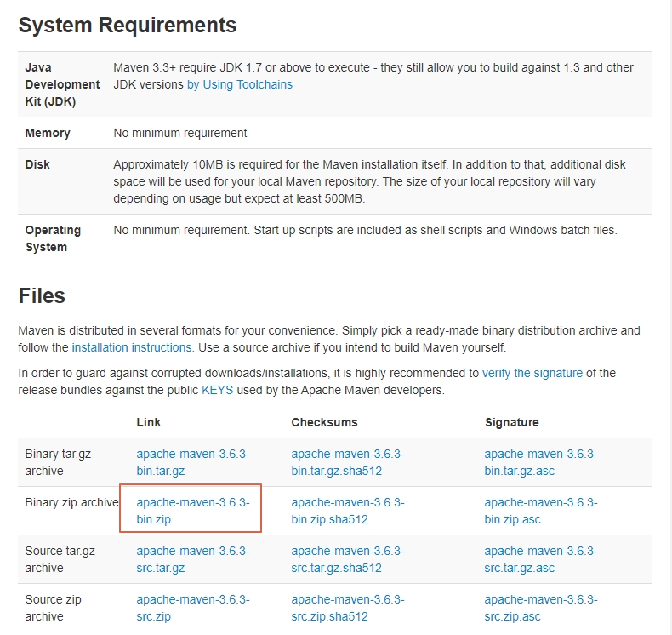Open the src.zip.sha512 checksum link
The width and height of the screenshot is (672, 635).
348,608
